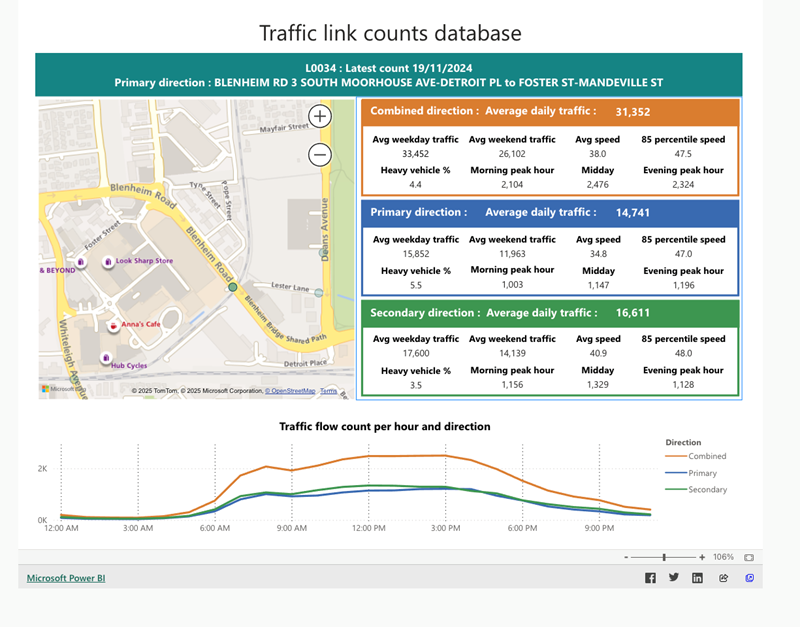Share report on LinkedIn
Screen dimensions: 800x627
point(697,578)
